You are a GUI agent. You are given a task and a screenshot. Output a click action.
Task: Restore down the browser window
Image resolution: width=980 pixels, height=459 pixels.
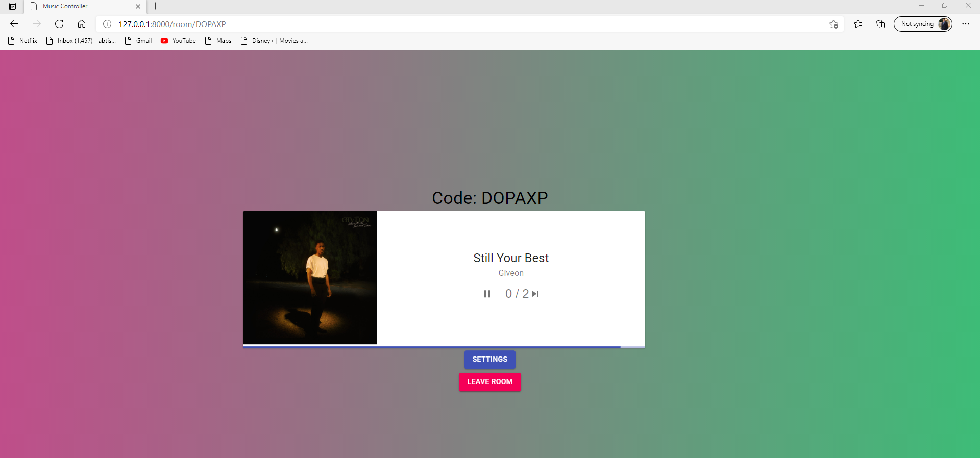point(945,6)
